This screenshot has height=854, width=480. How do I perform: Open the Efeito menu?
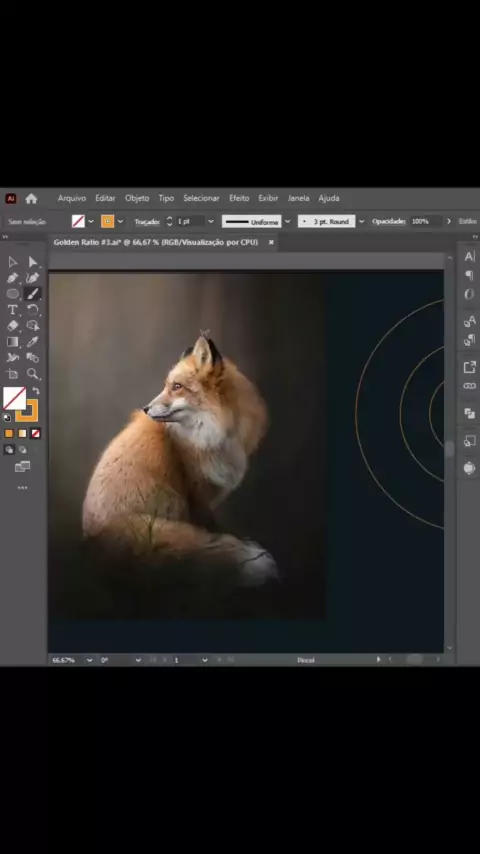coord(239,198)
